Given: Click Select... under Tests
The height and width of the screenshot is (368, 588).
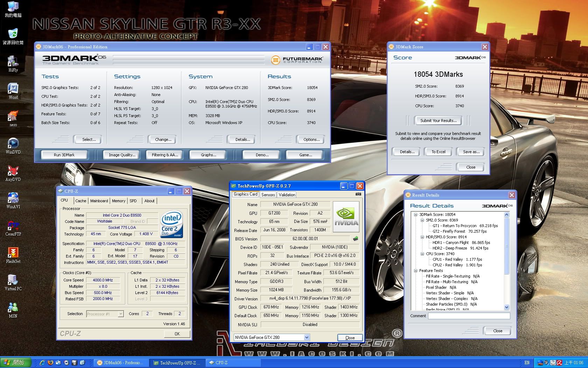Looking at the screenshot, I should pos(89,139).
